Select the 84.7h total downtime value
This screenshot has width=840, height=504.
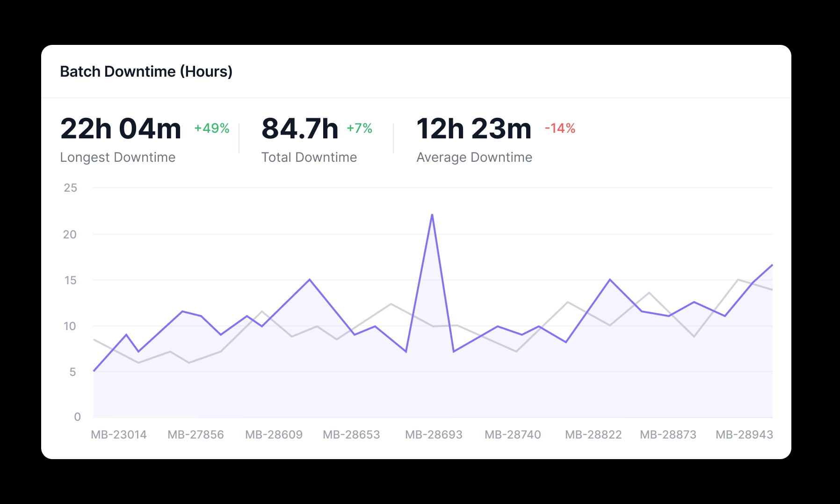(x=300, y=129)
